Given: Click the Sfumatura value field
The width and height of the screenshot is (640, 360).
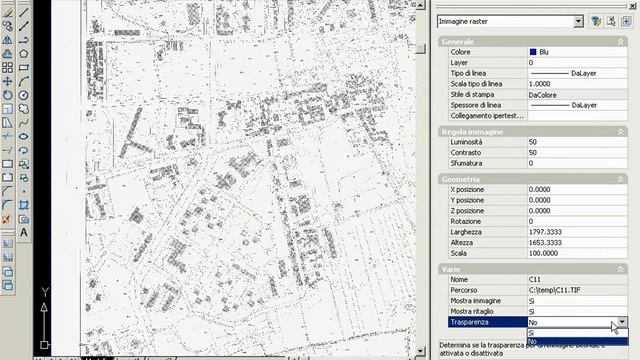Looking at the screenshot, I should click(x=578, y=163).
